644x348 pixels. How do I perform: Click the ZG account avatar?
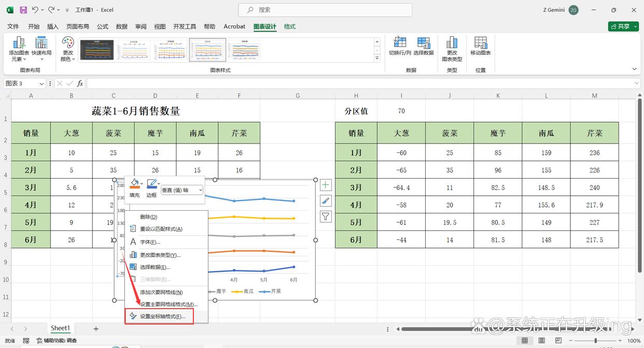[573, 10]
